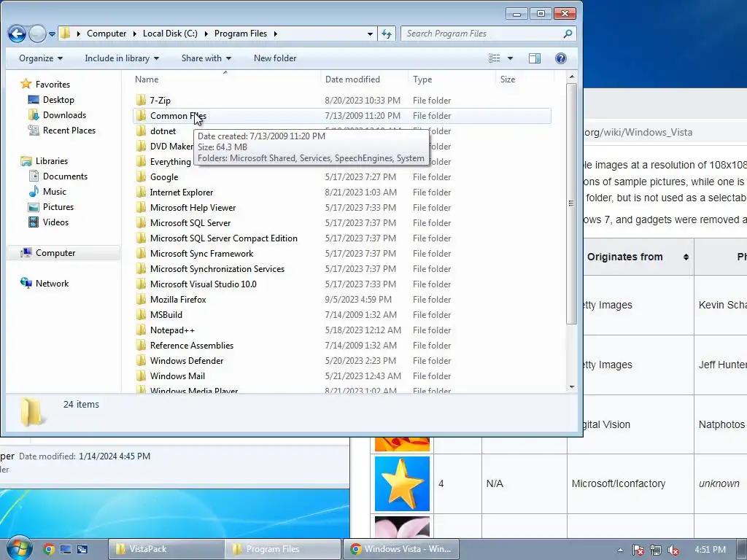
Task: Click the Explorer forward arrow button
Action: tap(37, 34)
